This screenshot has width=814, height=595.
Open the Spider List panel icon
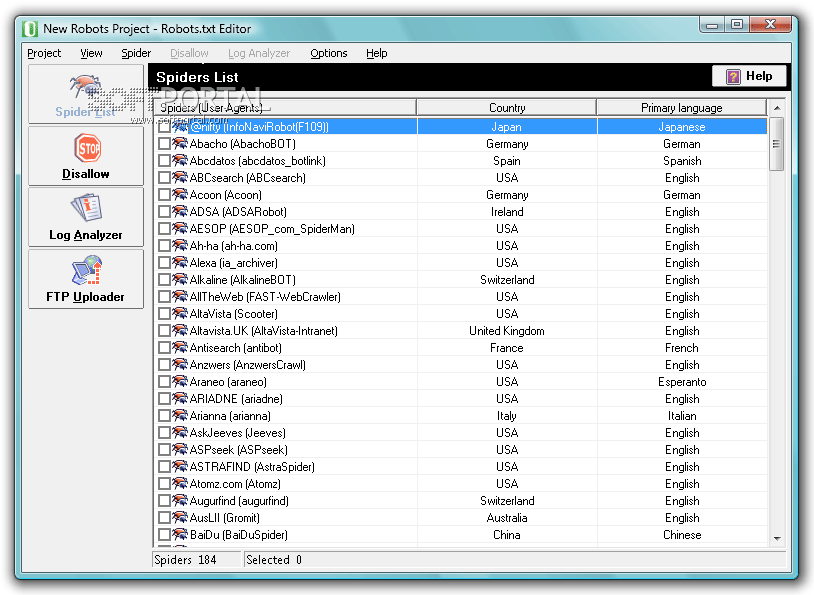pyautogui.click(x=86, y=87)
